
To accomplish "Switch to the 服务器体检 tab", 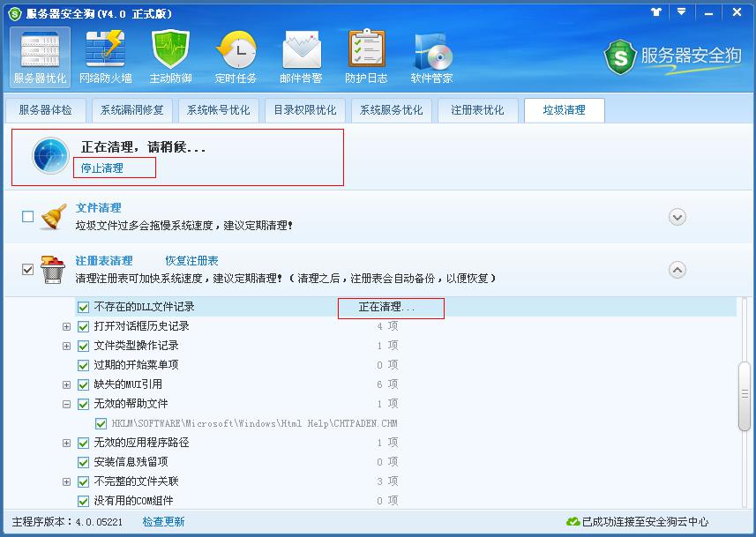I will [x=46, y=110].
